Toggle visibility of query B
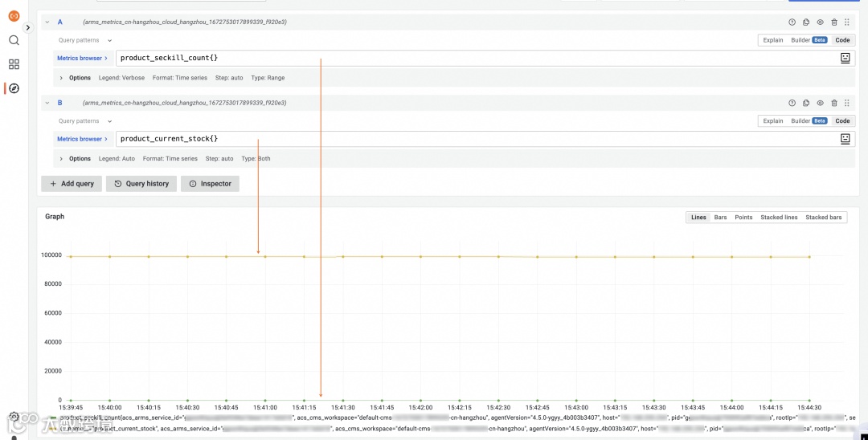This screenshot has height=440, width=868. click(x=820, y=103)
